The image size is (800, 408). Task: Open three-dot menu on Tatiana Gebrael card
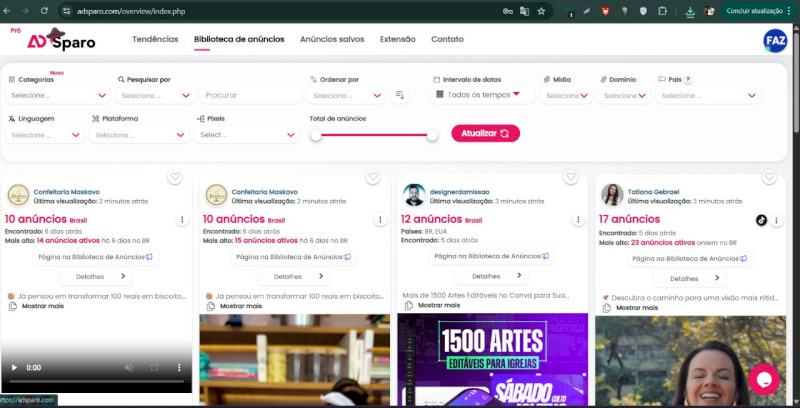point(776,220)
